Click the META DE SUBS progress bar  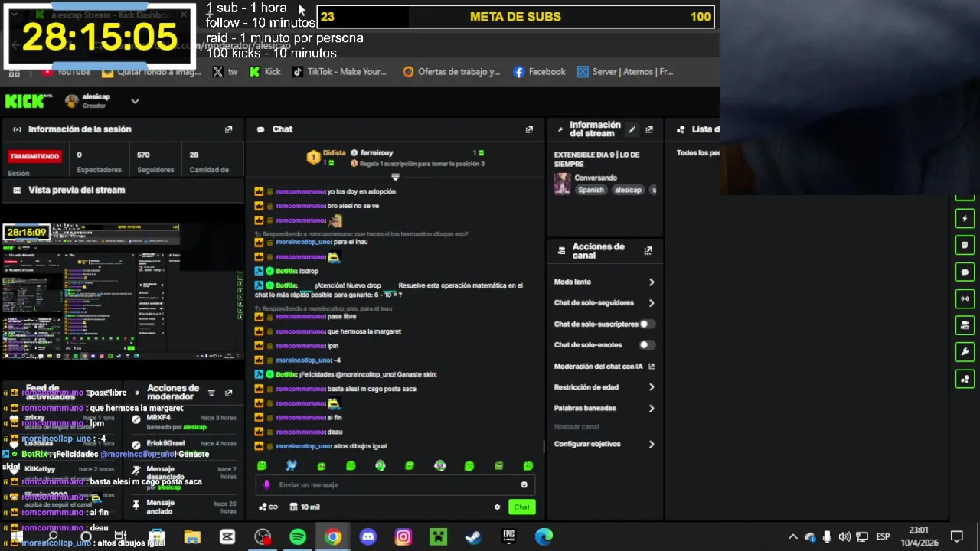(x=515, y=17)
